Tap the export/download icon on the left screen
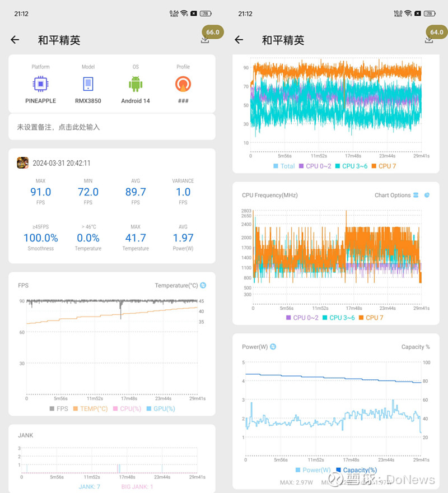Image resolution: width=448 pixels, height=493 pixels. pyautogui.click(x=204, y=40)
